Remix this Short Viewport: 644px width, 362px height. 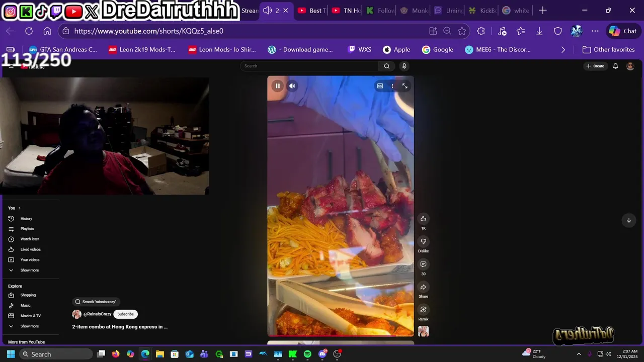tap(423, 310)
